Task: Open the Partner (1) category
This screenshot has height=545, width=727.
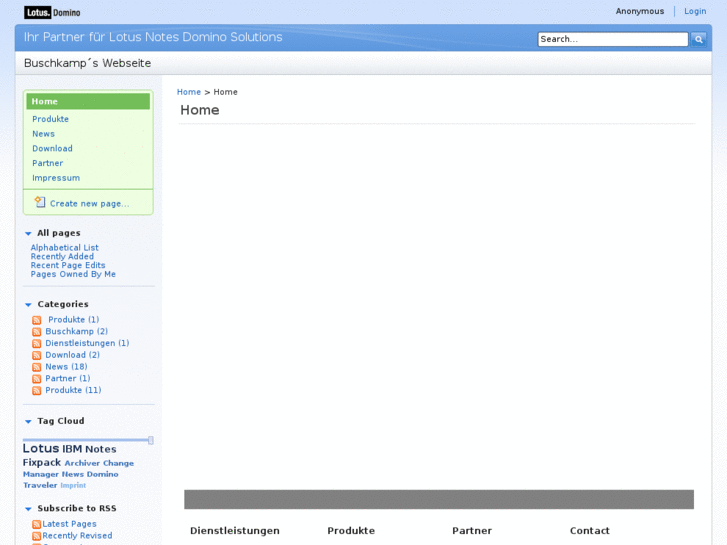Action: pos(68,378)
